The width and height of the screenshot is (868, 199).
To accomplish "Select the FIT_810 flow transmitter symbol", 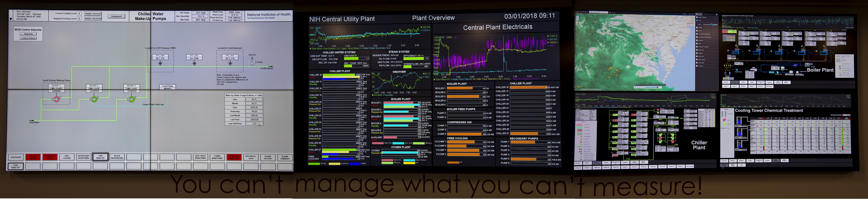I will click(194, 63).
